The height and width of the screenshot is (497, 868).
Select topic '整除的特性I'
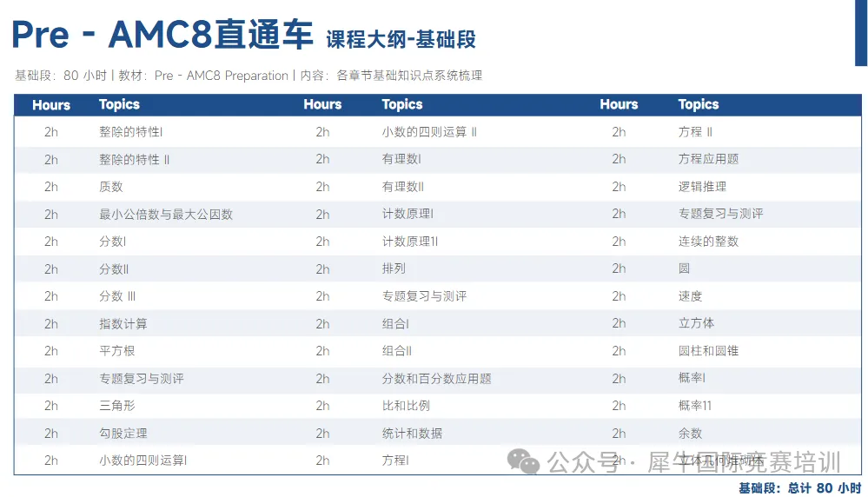130,132
